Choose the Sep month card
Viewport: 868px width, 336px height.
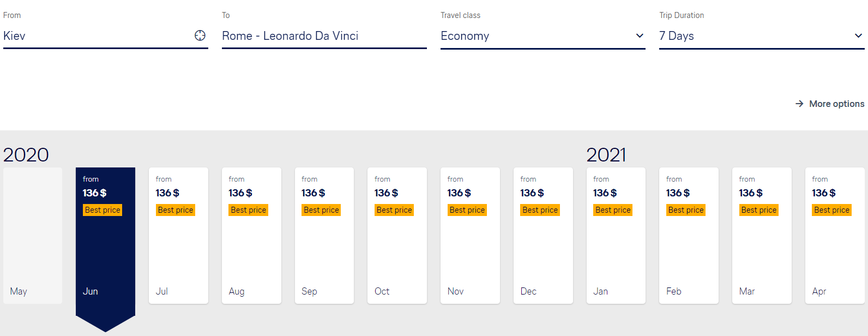pyautogui.click(x=324, y=236)
